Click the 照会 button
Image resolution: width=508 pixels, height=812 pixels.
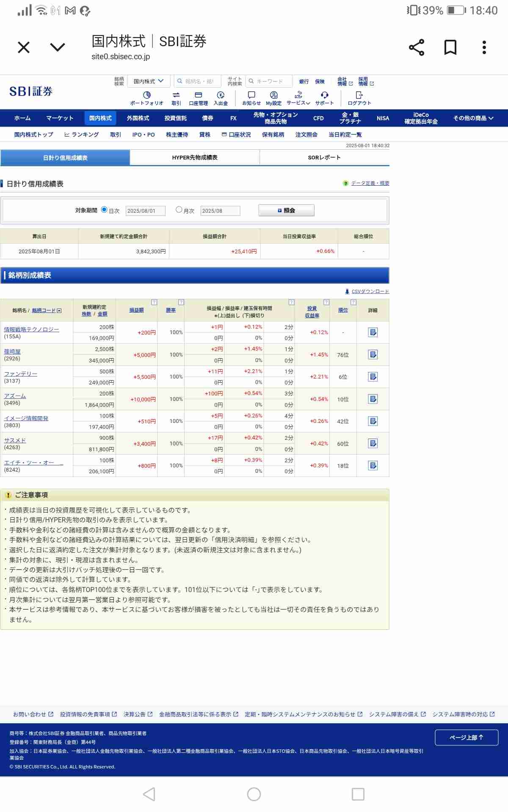click(x=287, y=210)
